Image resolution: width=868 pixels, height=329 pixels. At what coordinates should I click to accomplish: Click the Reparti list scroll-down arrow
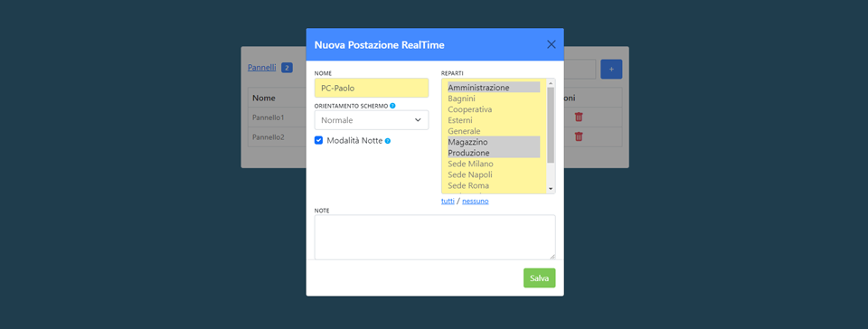tap(551, 189)
